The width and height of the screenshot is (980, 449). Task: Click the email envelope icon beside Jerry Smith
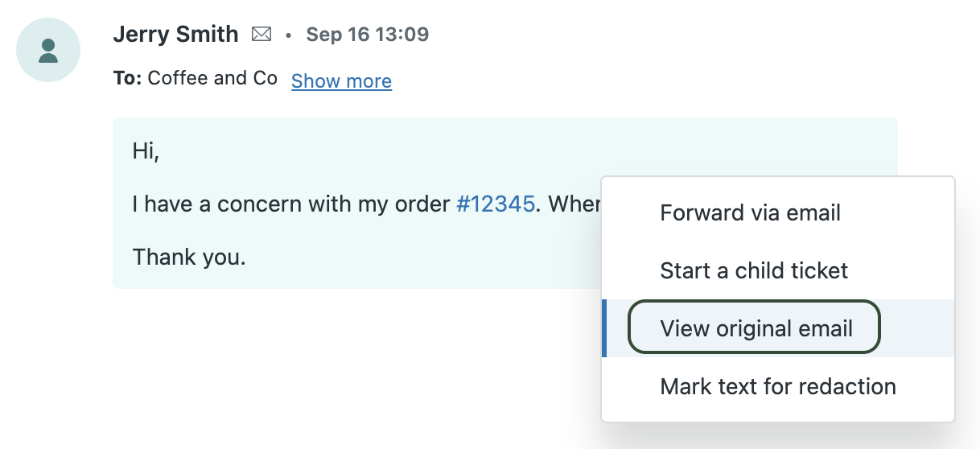(x=261, y=35)
